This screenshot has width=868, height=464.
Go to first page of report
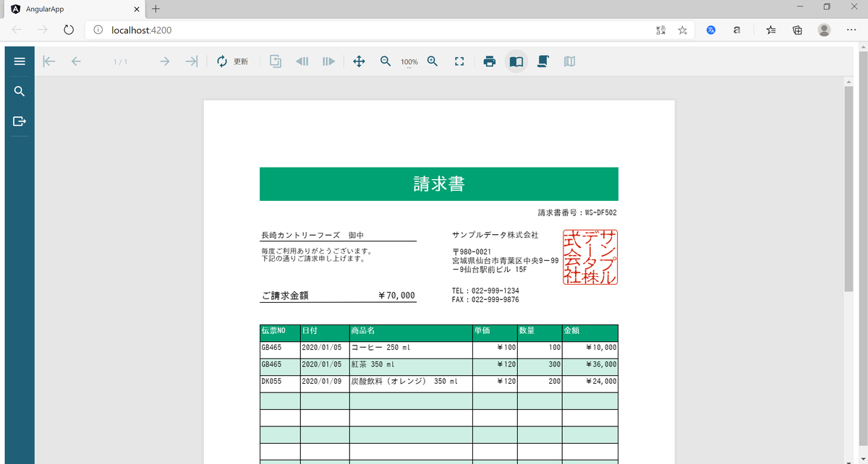pos(49,61)
